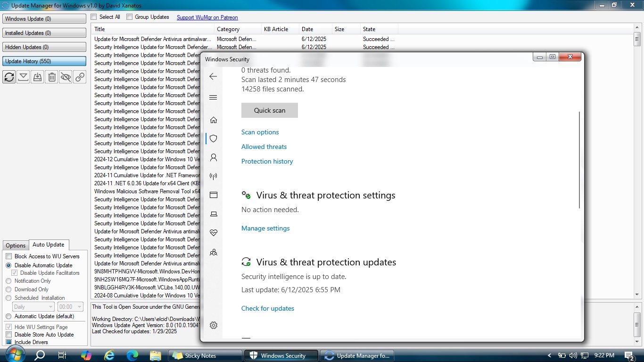This screenshot has height=362, width=644.
Task: Open Firewall & network protection sidebar icon
Action: [x=213, y=176]
